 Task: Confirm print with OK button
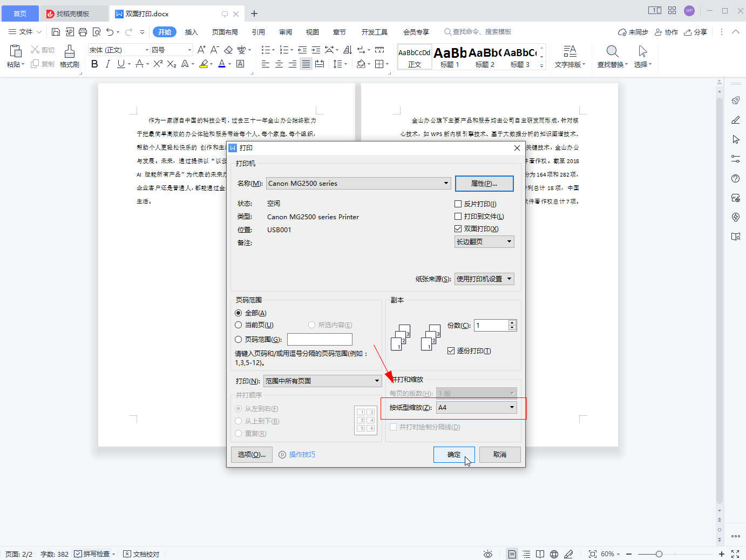pos(454,455)
